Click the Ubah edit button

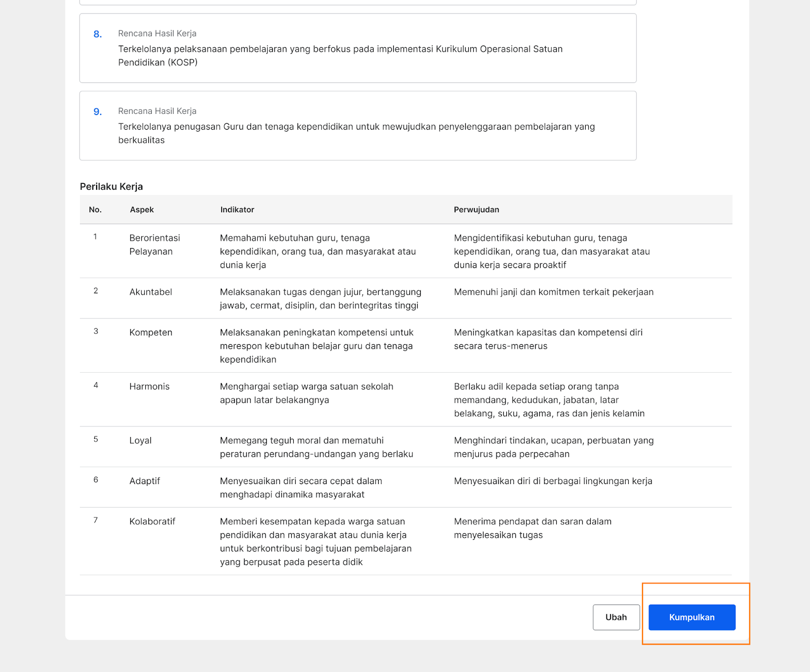(616, 617)
